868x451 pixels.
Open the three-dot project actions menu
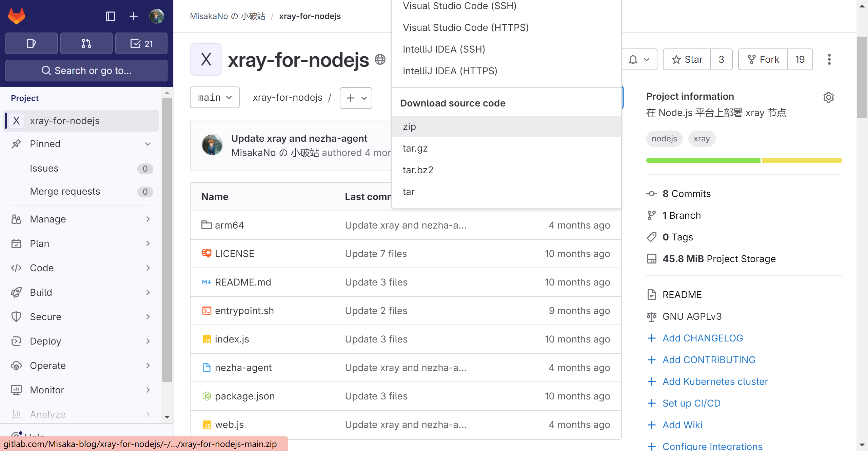pos(829,59)
